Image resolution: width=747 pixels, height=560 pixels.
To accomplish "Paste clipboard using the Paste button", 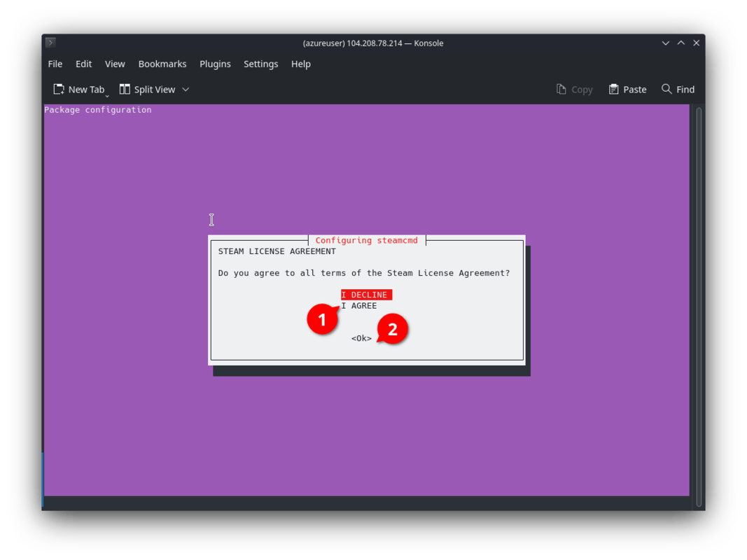I will point(627,90).
